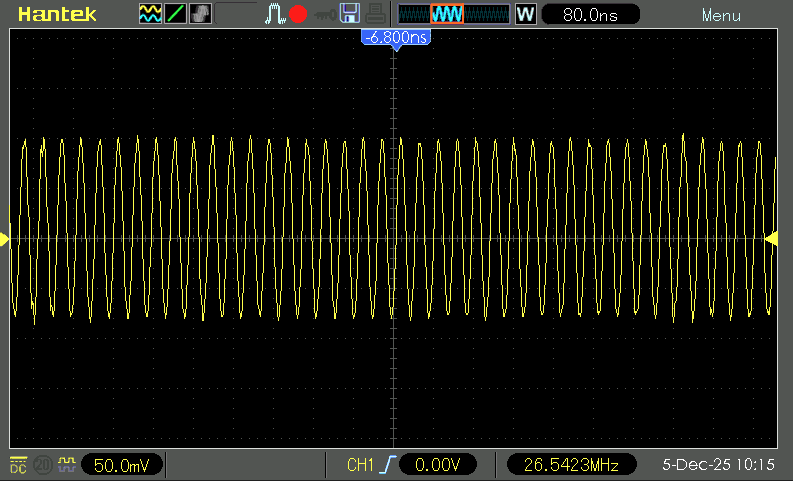The width and height of the screenshot is (793, 481).
Task: Select the 0.00V trigger level readout
Action: point(436,465)
